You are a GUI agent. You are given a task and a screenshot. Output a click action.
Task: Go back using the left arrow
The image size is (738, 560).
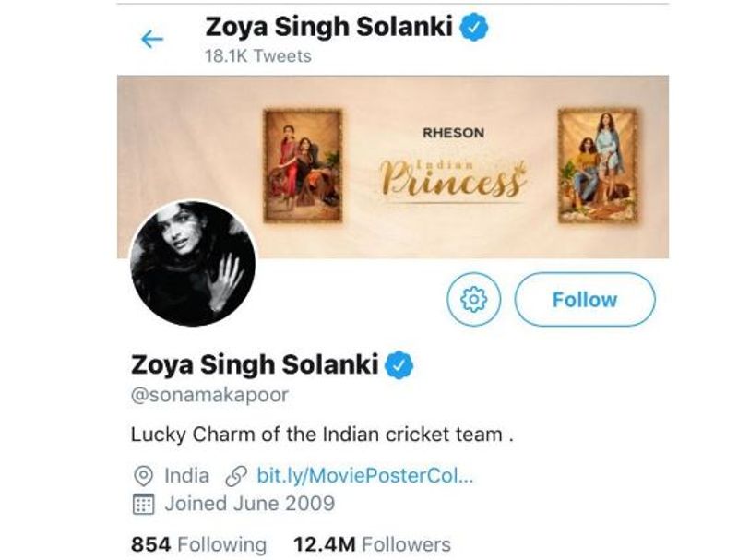pos(151,39)
